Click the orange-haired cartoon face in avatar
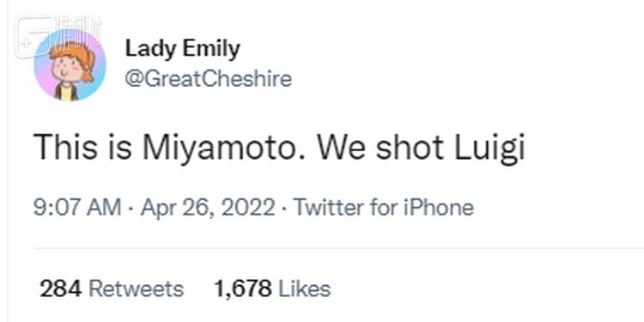 [x=72, y=62]
